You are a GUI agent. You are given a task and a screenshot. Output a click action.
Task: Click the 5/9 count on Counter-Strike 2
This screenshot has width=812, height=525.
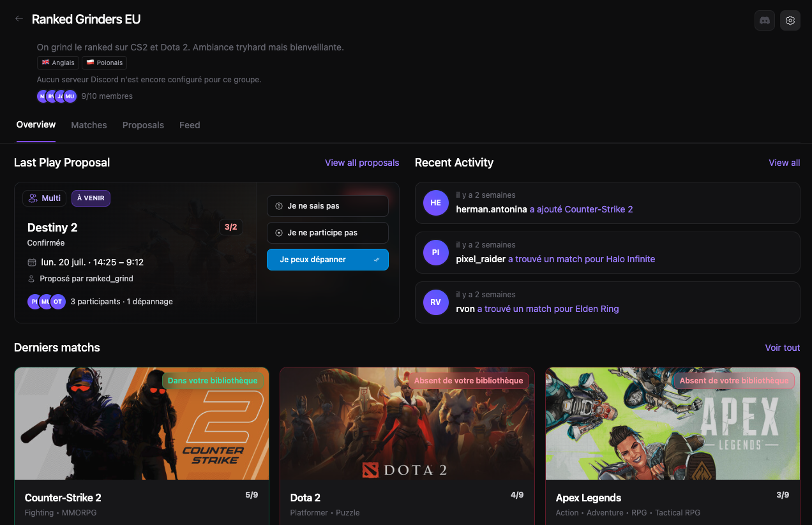pyautogui.click(x=252, y=494)
